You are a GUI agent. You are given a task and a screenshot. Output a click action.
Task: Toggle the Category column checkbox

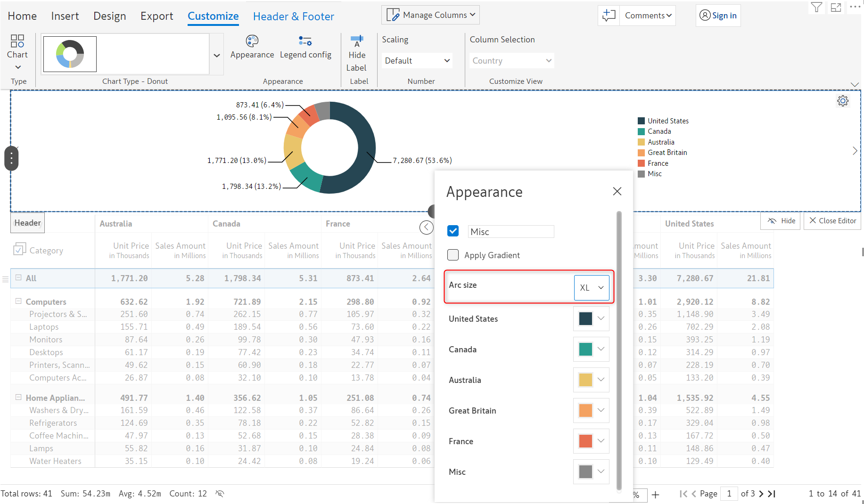tap(19, 250)
